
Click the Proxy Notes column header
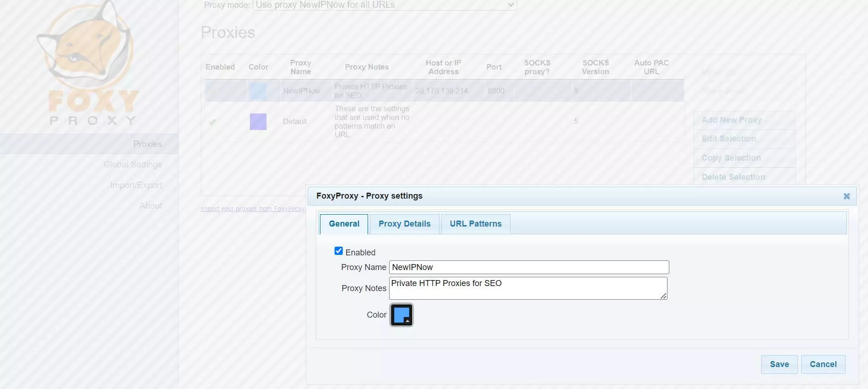tap(367, 67)
